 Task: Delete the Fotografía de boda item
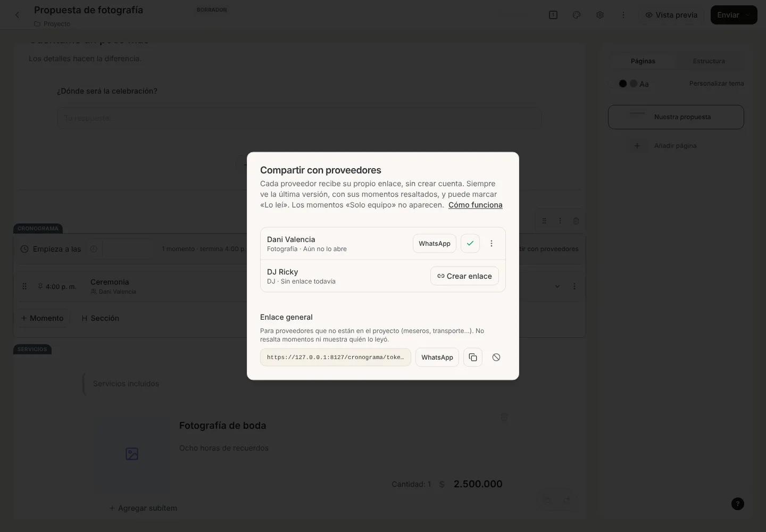click(x=504, y=417)
